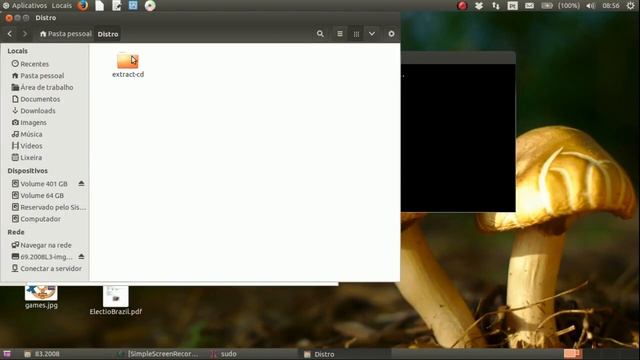Open Dropbox tray icon

coord(479,6)
